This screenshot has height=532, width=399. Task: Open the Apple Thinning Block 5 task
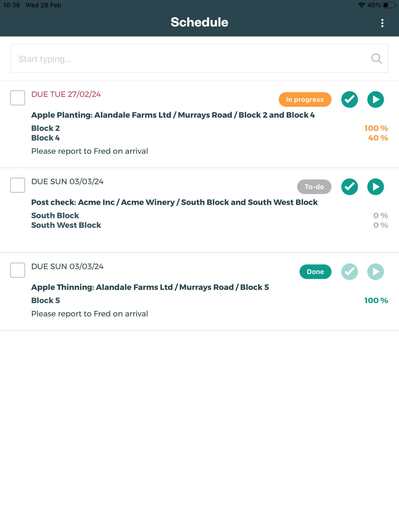click(x=150, y=287)
